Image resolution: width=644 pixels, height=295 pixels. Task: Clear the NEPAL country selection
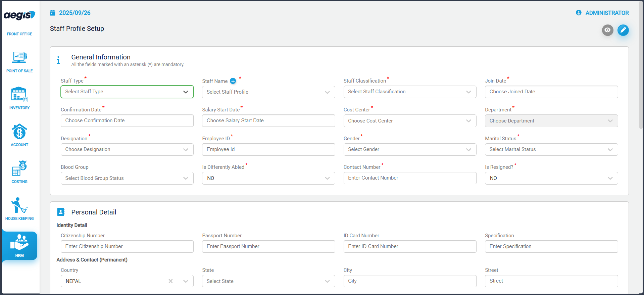click(x=170, y=281)
